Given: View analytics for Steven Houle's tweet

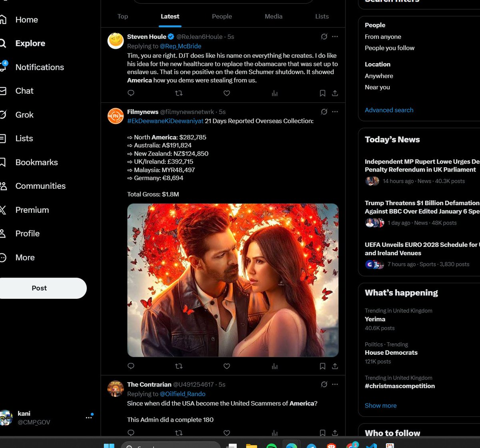Looking at the screenshot, I should [275, 93].
